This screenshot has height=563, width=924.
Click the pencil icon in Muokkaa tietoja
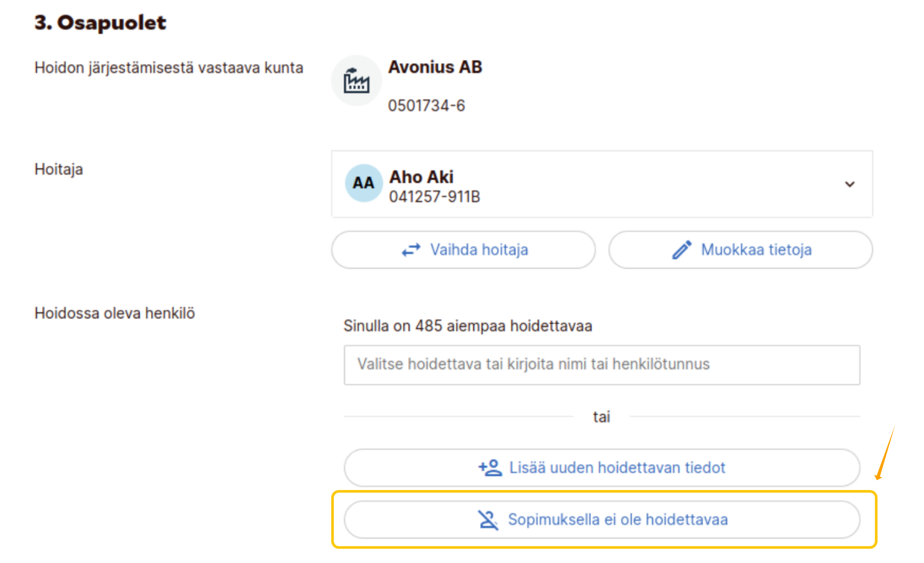[x=682, y=250]
